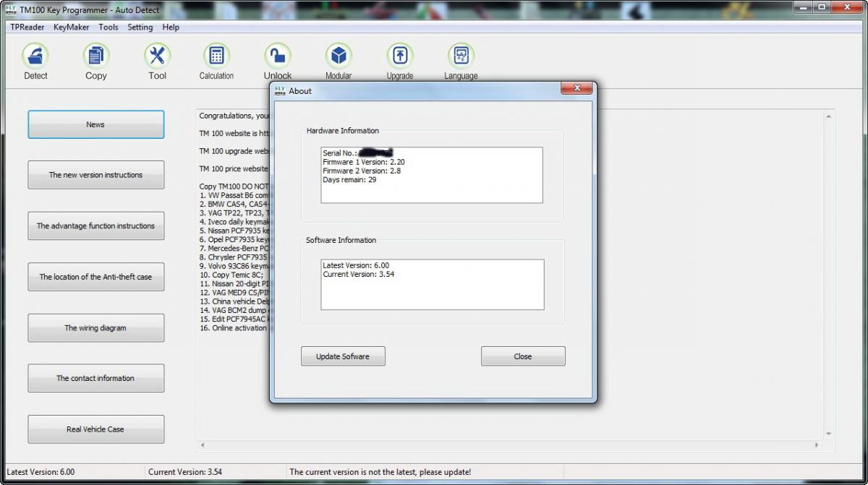This screenshot has width=868, height=485.
Task: Click 'Days remain: 29' text
Action: click(349, 179)
